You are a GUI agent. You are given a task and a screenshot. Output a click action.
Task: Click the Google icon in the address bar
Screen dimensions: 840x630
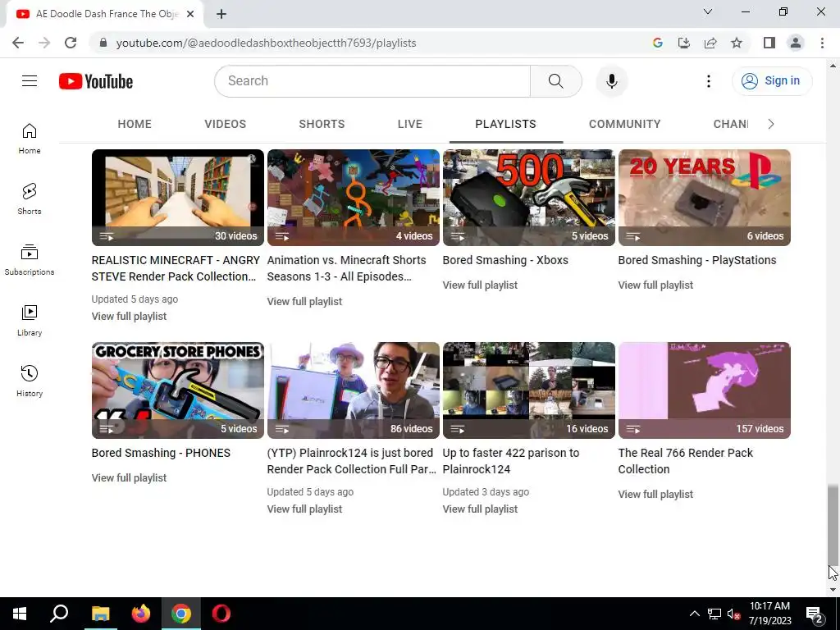pos(658,43)
